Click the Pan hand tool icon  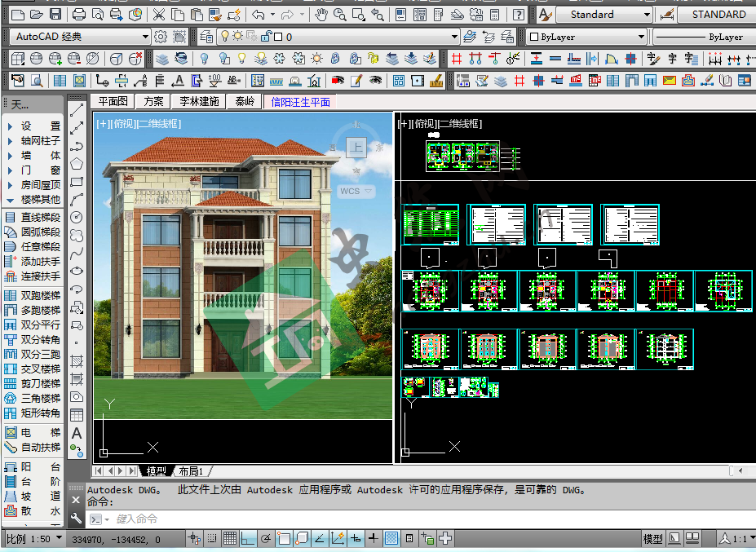pyautogui.click(x=321, y=15)
